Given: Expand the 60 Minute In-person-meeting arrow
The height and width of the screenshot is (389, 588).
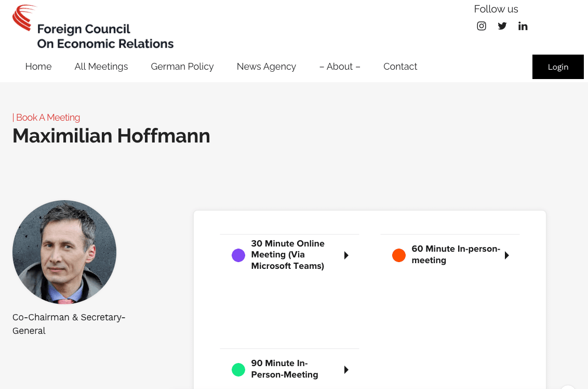Looking at the screenshot, I should [507, 255].
